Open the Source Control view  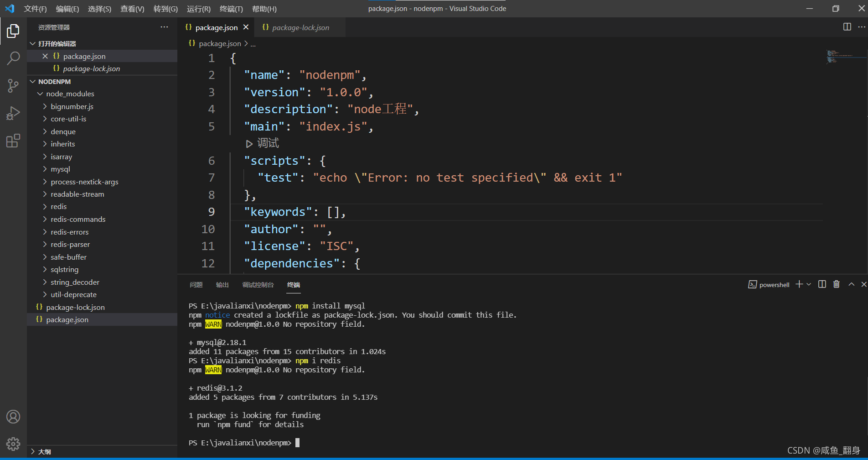[13, 85]
